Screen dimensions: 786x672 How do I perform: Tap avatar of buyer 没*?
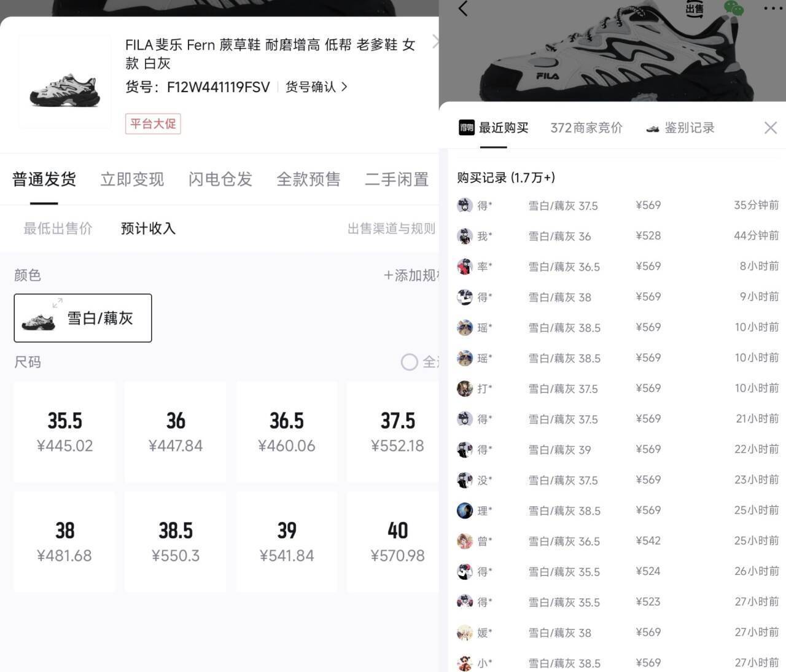coord(465,480)
